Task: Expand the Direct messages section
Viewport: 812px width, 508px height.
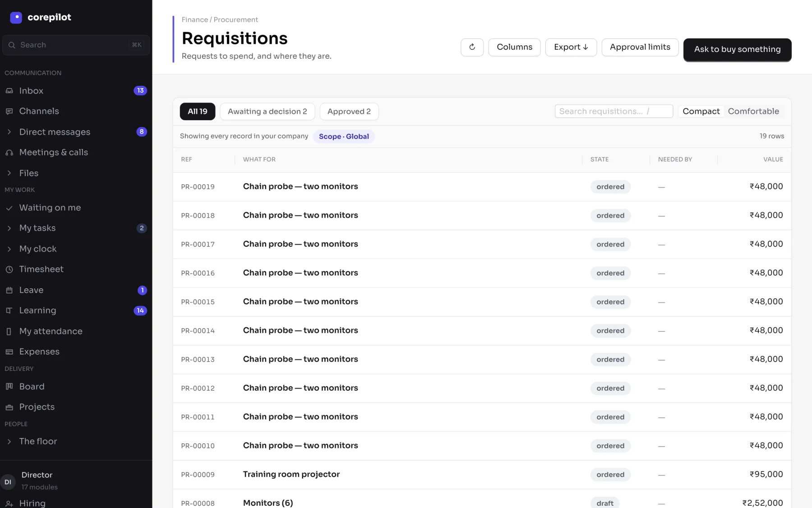Action: pos(9,132)
